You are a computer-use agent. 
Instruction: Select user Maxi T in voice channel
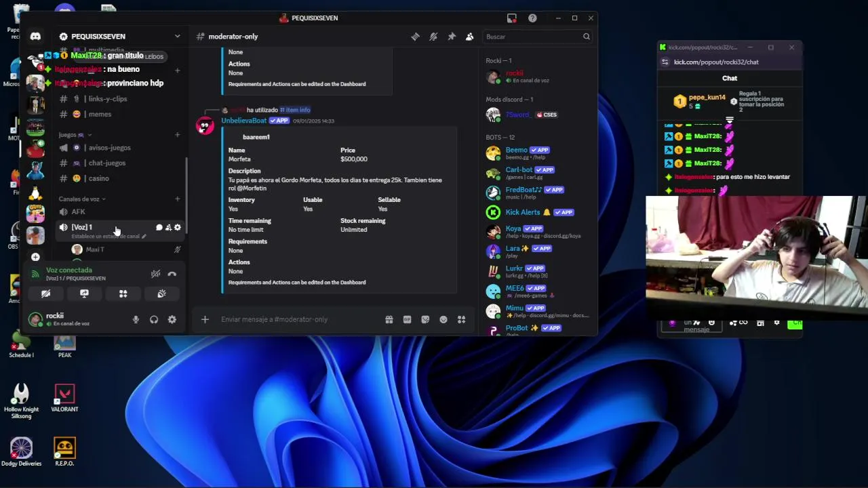tap(94, 249)
